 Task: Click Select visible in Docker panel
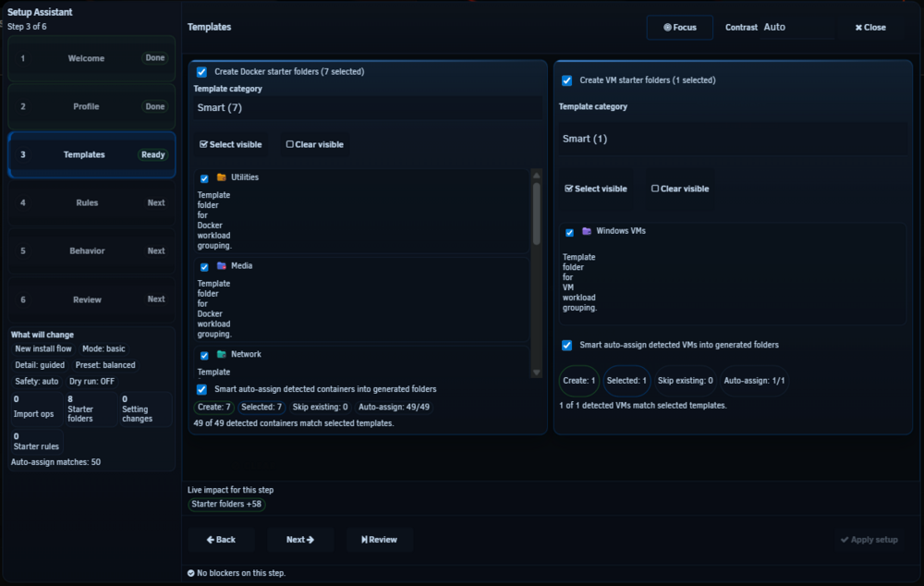[x=230, y=144]
